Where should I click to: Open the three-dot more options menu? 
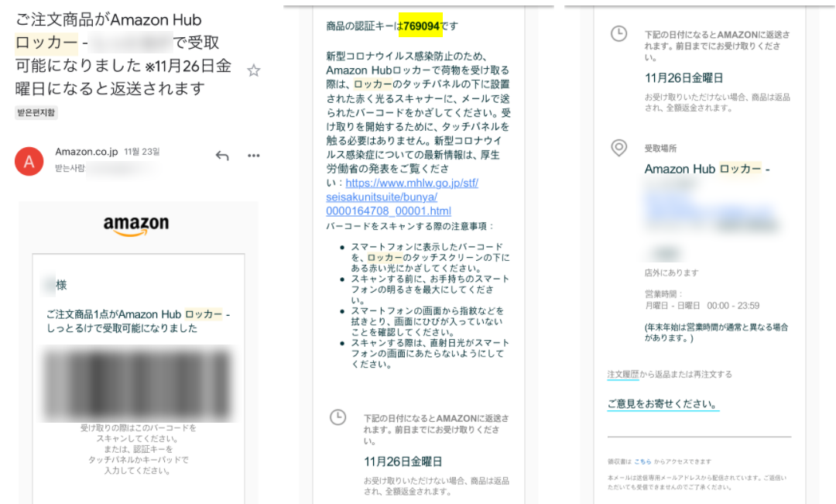(254, 155)
